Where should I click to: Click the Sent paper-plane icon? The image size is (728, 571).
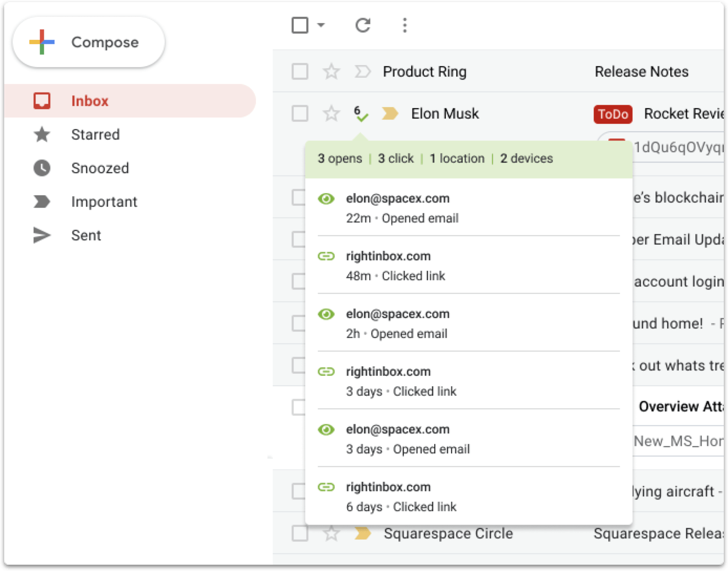click(x=42, y=235)
